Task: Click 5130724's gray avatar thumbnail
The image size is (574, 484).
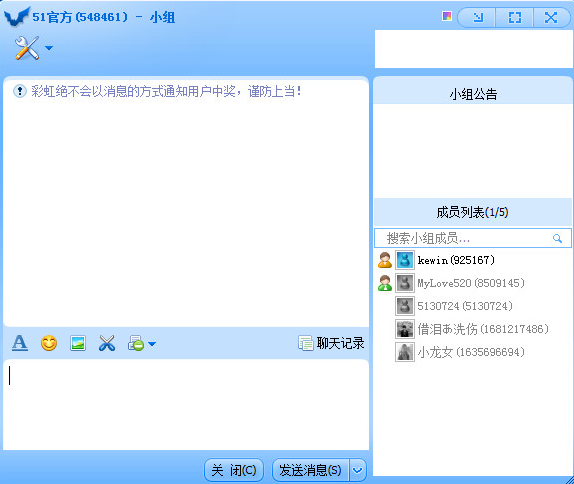Action: click(x=405, y=306)
